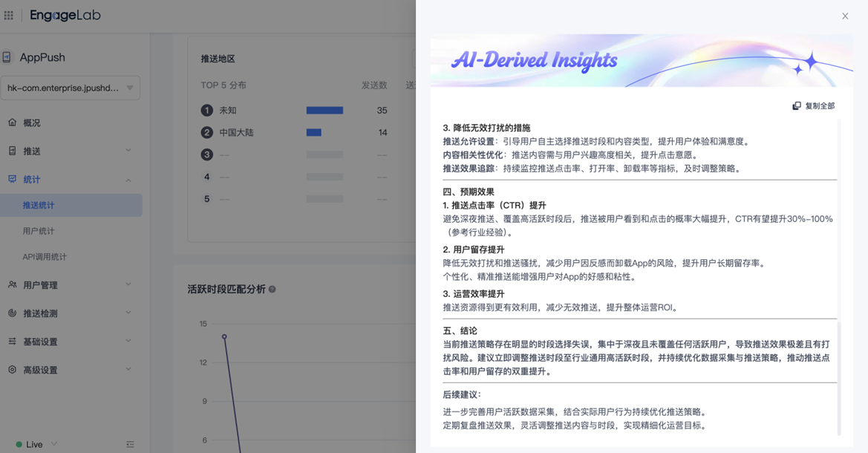
Task: Select API调用统计 in the sidebar
Action: [x=45, y=257]
